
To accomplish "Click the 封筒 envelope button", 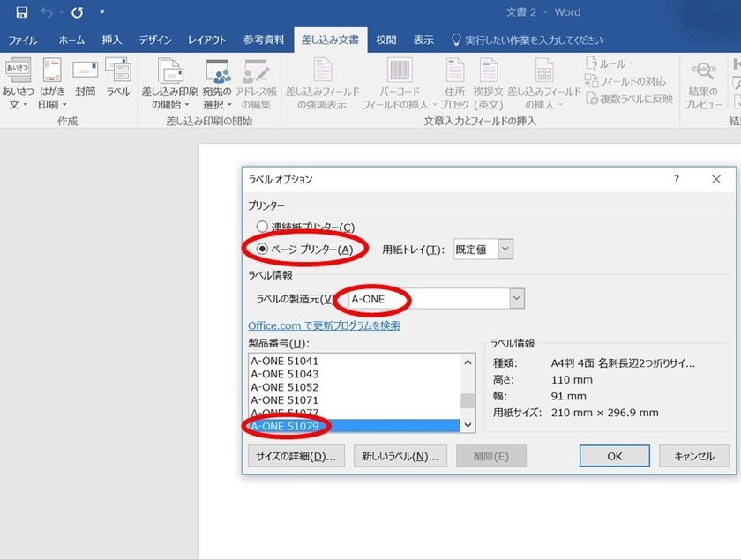I will pyautogui.click(x=85, y=78).
